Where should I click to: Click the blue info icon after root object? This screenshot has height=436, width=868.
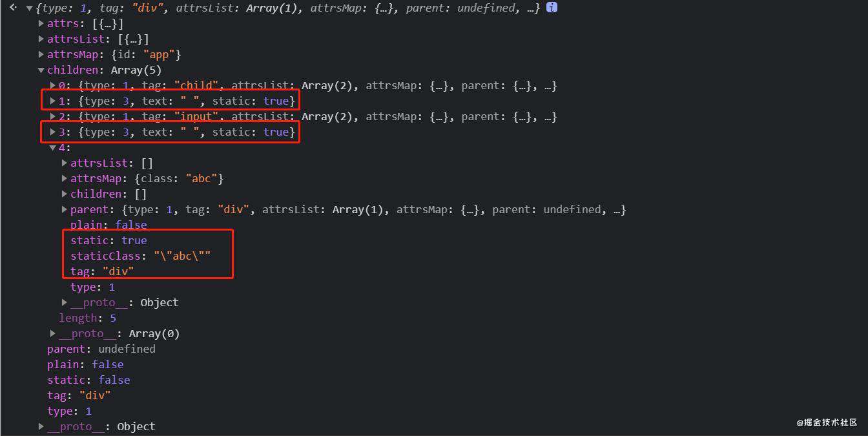[552, 8]
